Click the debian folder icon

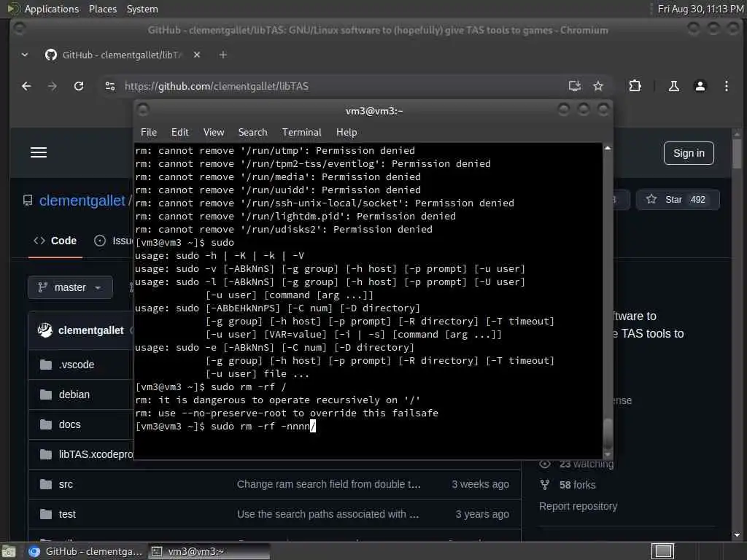[x=46, y=394]
